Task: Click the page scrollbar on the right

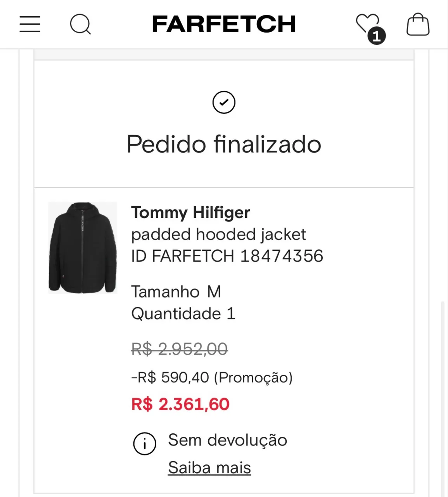Action: pyautogui.click(x=443, y=399)
